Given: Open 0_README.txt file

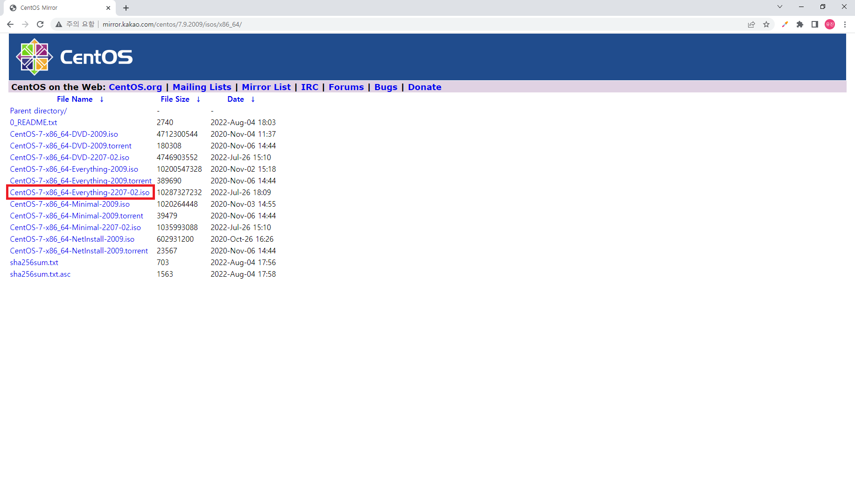Looking at the screenshot, I should click(34, 123).
